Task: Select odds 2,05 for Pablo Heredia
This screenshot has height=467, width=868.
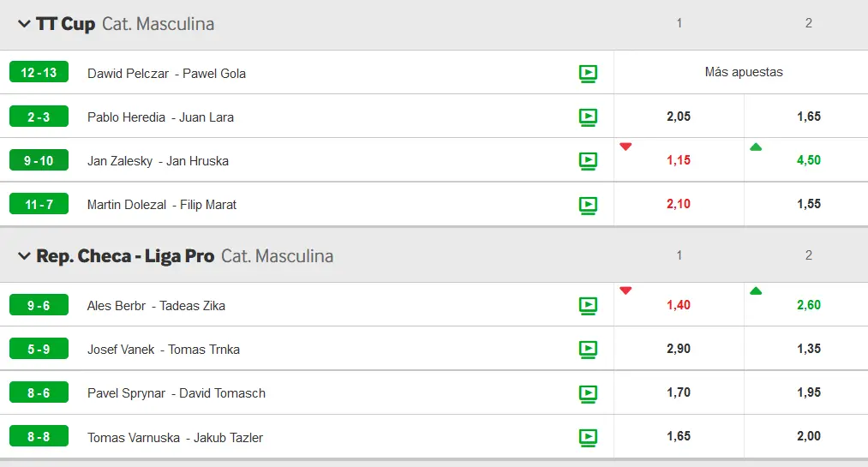Action: coord(679,117)
